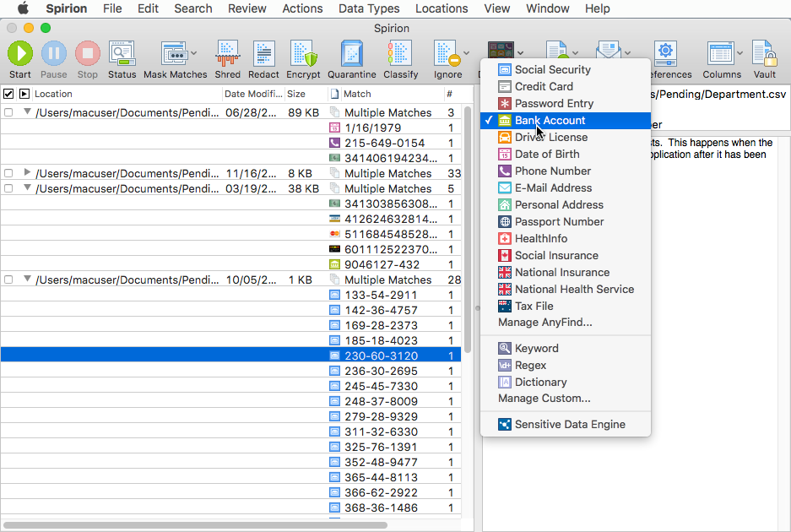The height and width of the screenshot is (532, 791).
Task: Open Manage AnyFind... option
Action: (x=566, y=323)
